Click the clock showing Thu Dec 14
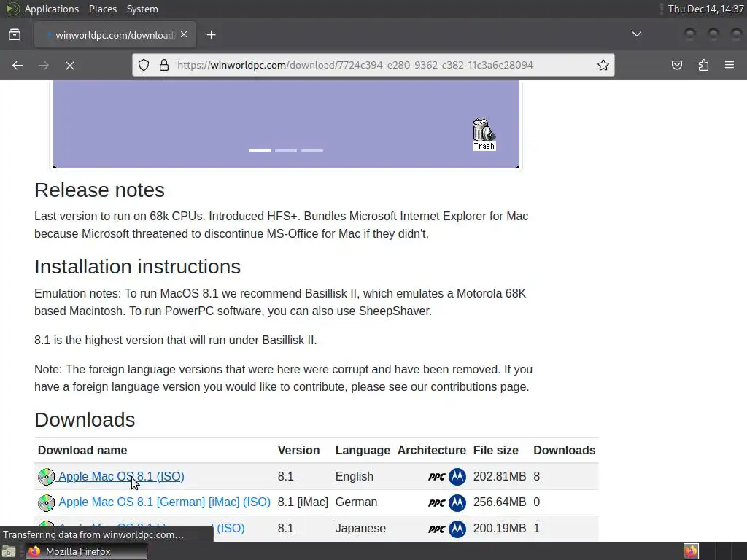747x560 pixels. 705,9
